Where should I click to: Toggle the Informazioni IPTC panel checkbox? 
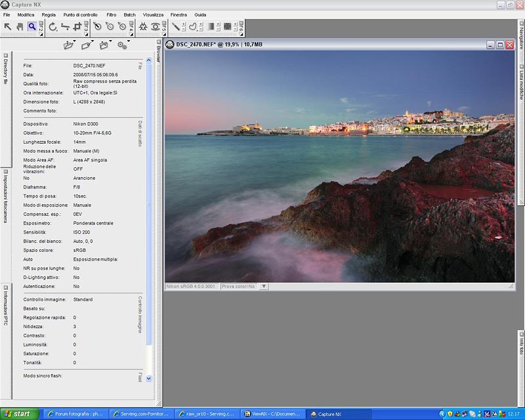pyautogui.click(x=5, y=286)
